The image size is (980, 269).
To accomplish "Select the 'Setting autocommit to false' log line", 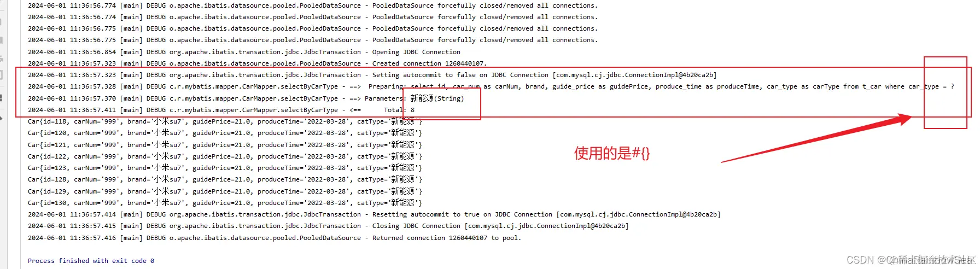I will coord(372,75).
